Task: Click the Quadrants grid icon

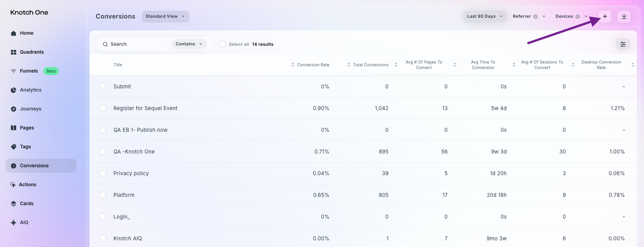Action: coord(13,52)
